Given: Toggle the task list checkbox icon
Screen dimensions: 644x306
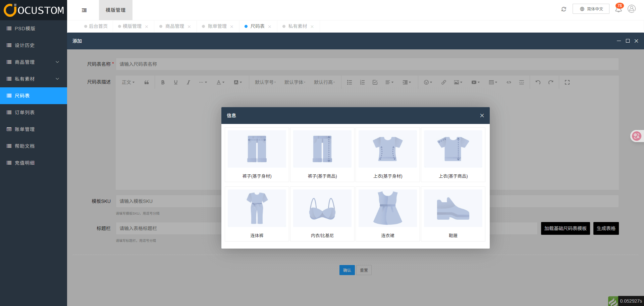Looking at the screenshot, I should point(375,82).
